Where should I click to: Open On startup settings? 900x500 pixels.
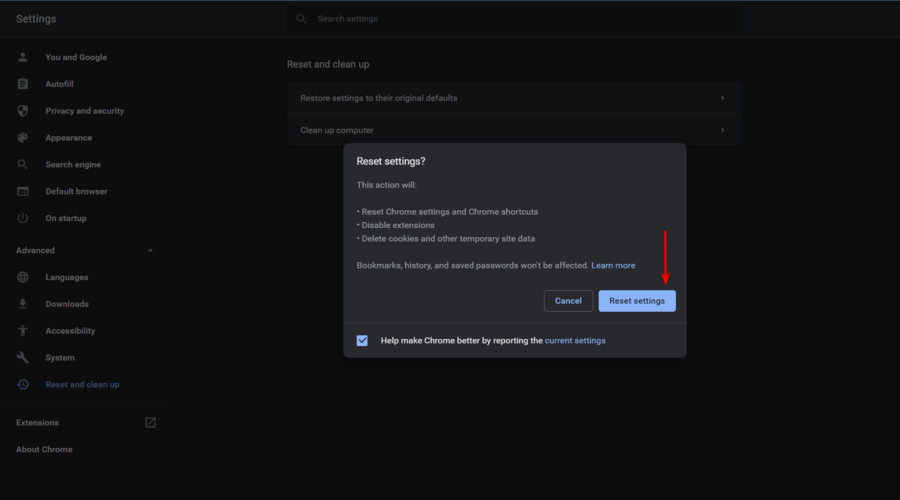coord(66,218)
